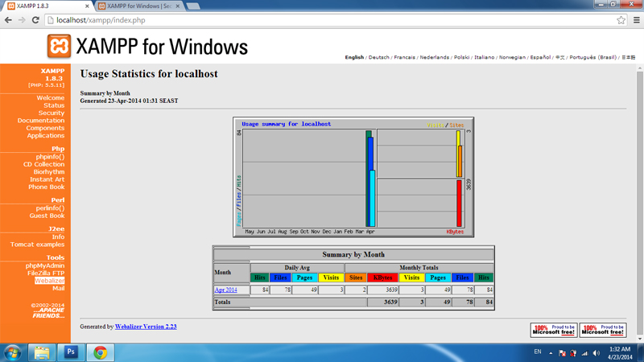Close the XAMPP for Windows tab
The image size is (644, 362).
177,6
